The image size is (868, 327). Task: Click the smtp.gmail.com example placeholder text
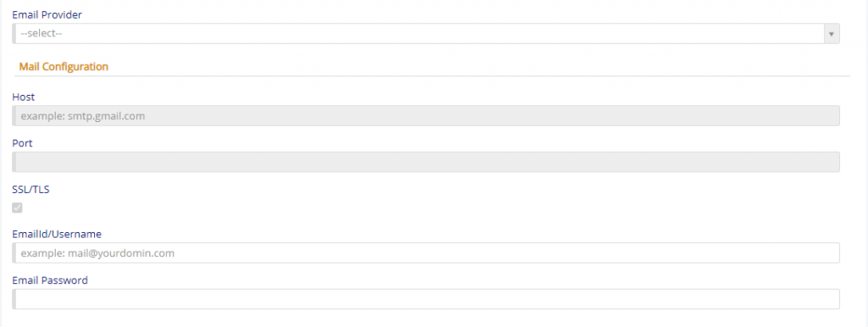point(83,116)
